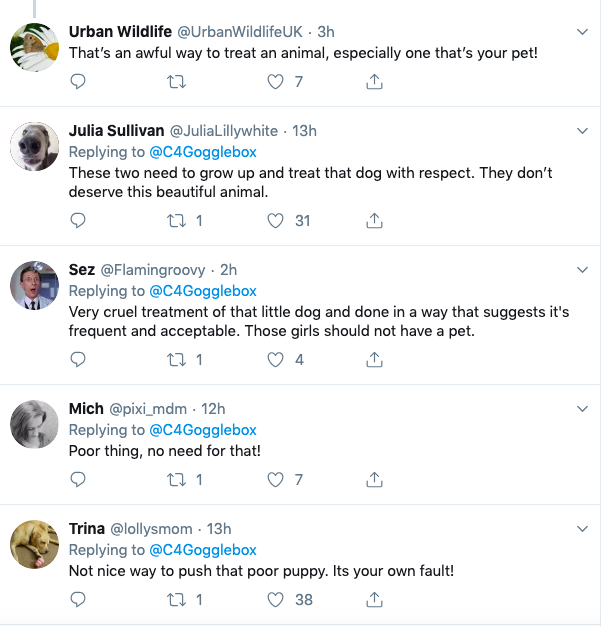The height and width of the screenshot is (626, 601).
Task: Open the dropdown menu on Trina's tweet
Action: click(583, 528)
